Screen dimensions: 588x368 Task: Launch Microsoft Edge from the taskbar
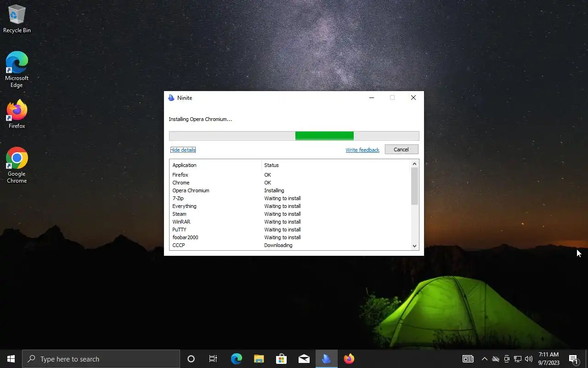[x=236, y=359]
